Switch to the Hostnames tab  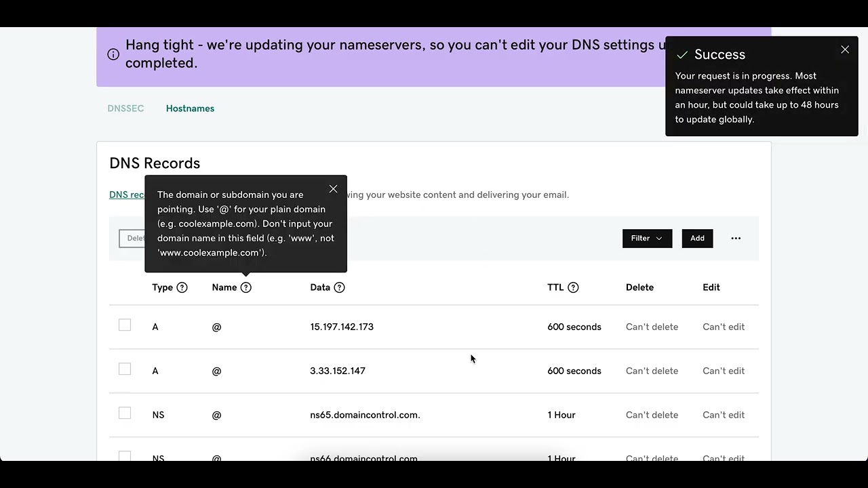click(x=190, y=108)
